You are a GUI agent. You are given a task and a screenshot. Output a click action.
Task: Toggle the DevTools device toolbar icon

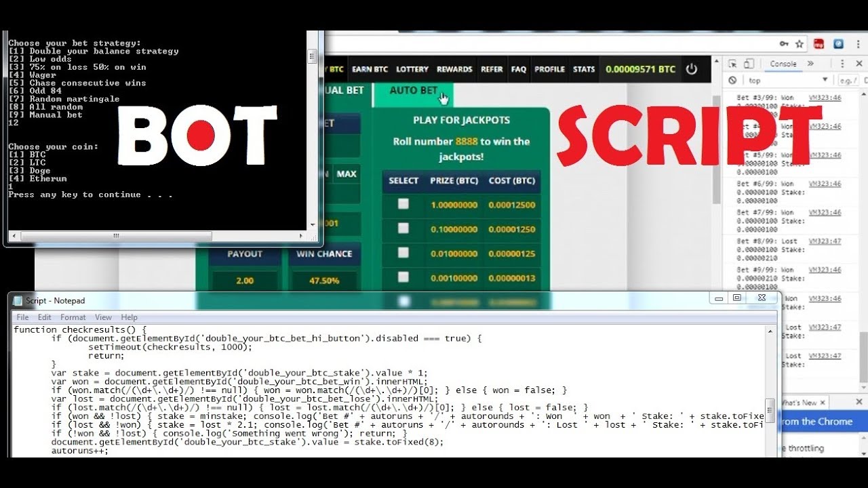coord(749,64)
